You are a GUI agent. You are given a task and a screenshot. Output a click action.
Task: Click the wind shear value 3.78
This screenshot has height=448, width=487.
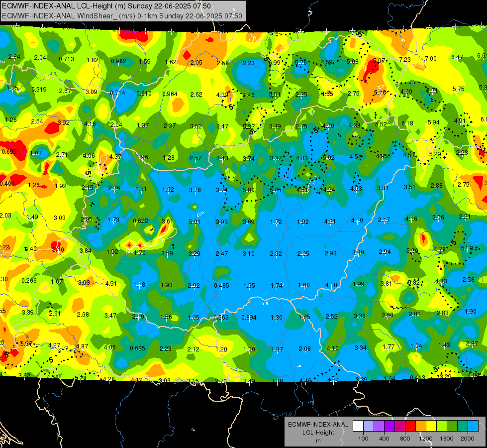195,190
